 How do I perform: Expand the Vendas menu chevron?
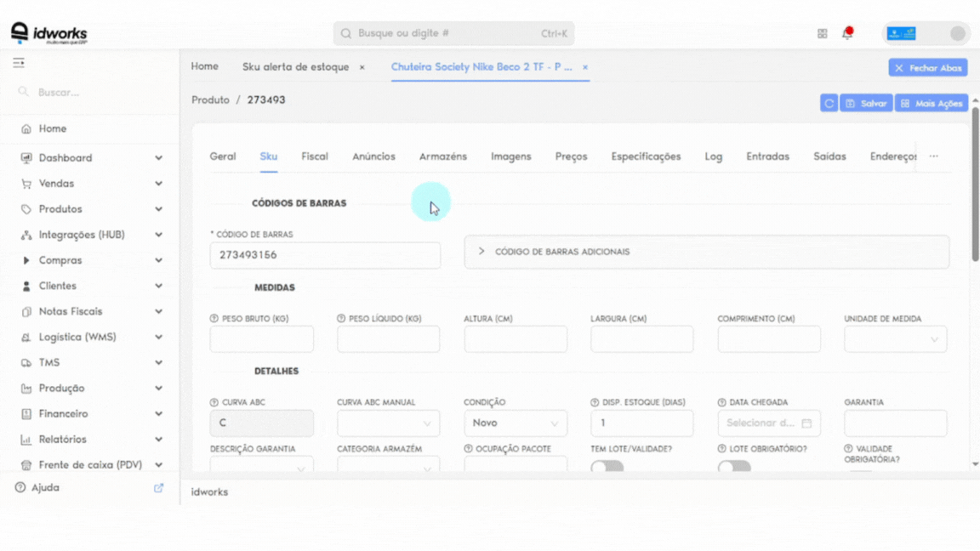click(159, 184)
